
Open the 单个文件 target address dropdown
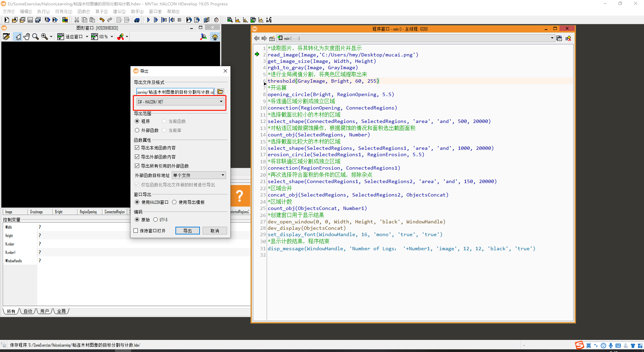point(198,175)
